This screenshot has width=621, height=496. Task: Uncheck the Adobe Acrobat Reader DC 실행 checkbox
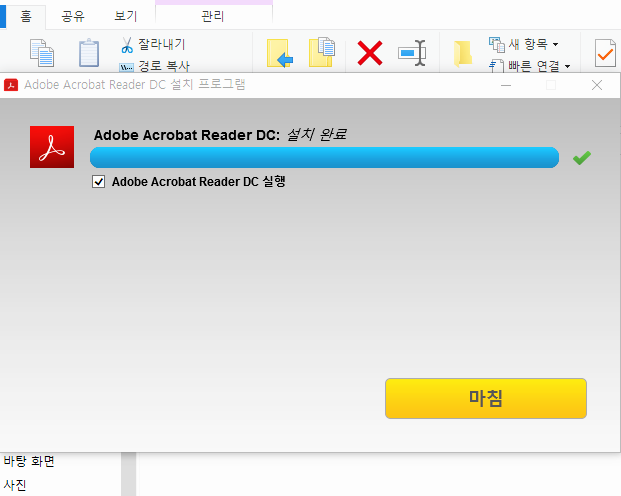point(99,182)
